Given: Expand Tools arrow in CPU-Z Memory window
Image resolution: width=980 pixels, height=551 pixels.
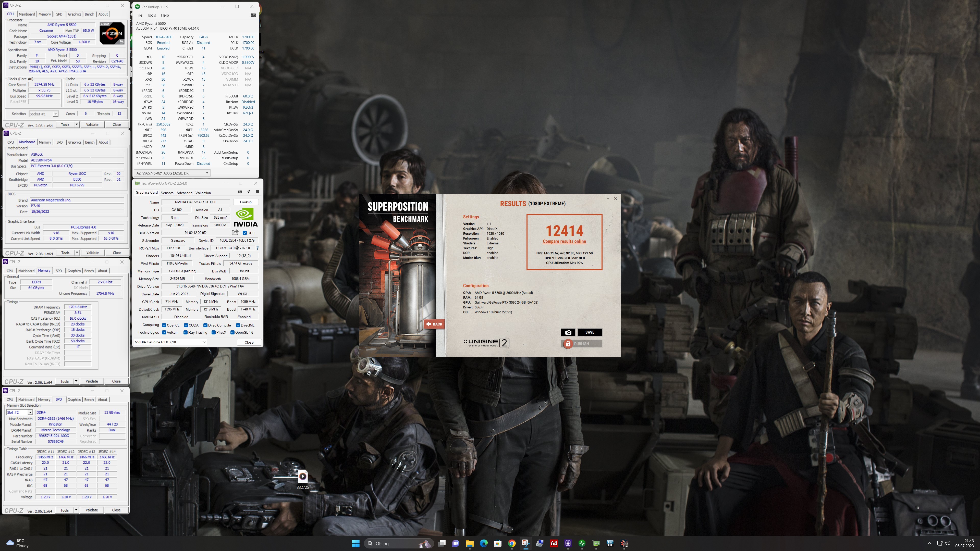Looking at the screenshot, I should (x=76, y=381).
